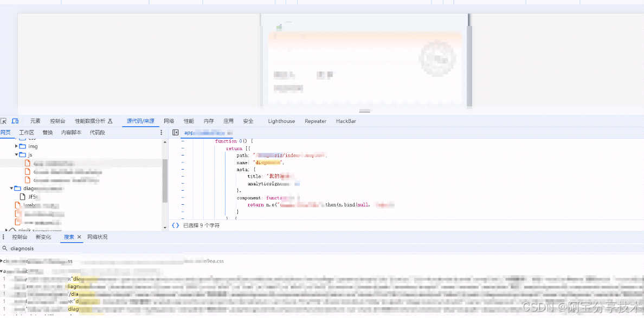644x318 pixels.
Task: Open the 元素 panel tab
Action: 35,121
